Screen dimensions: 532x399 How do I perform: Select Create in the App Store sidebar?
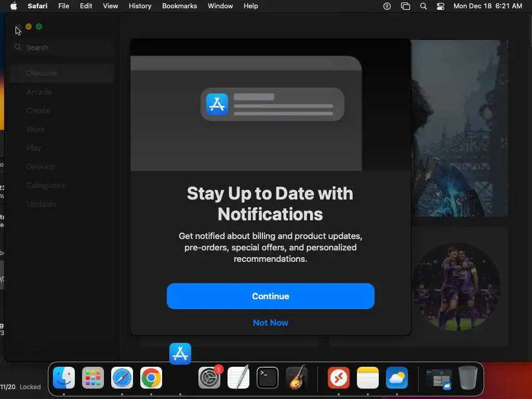coord(62,110)
